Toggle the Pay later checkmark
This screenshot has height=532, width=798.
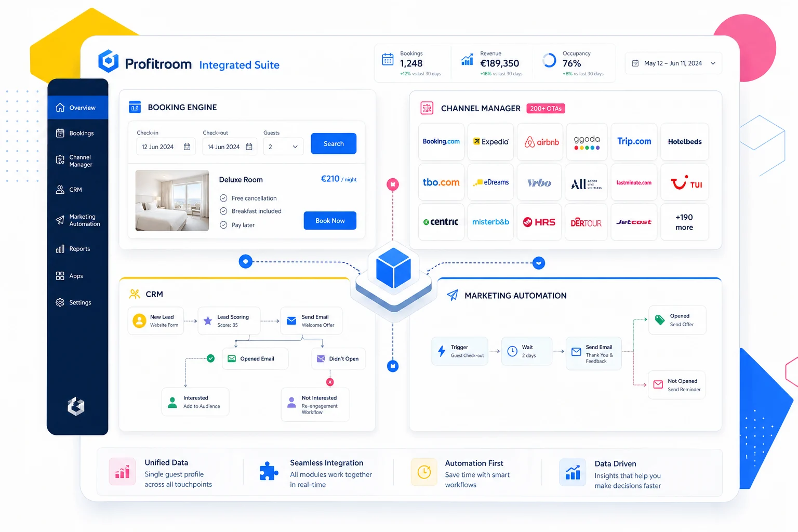(223, 225)
